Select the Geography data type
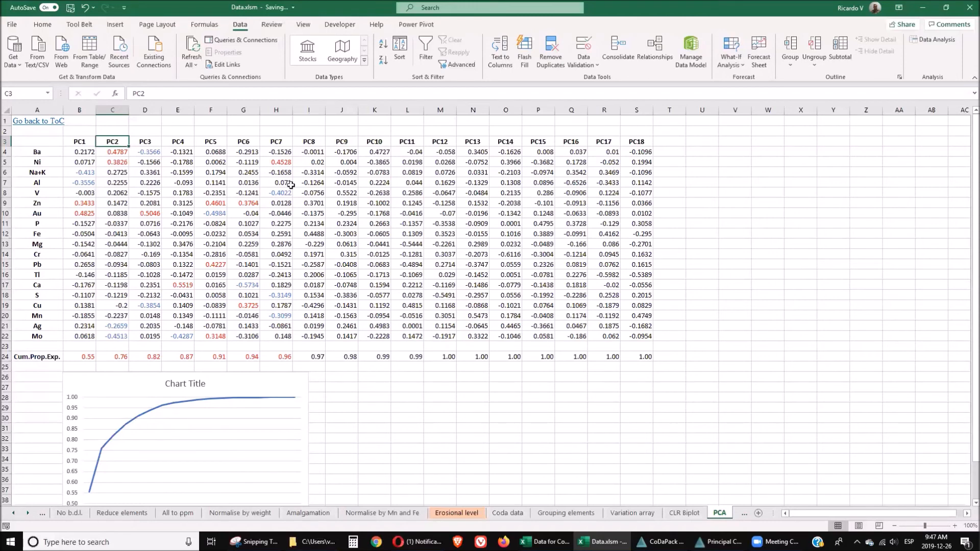Screen dimensions: 980x551 [342, 51]
